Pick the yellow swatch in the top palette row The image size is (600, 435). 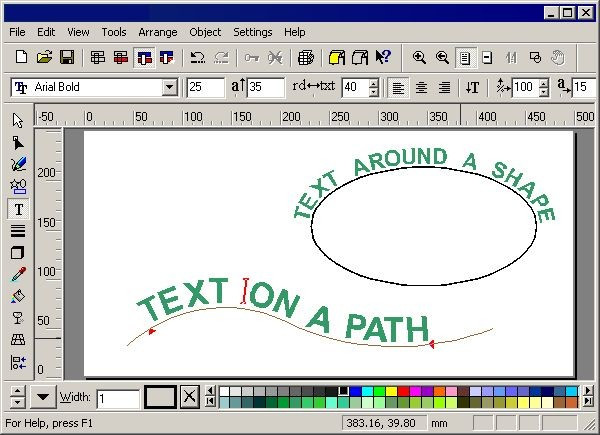click(x=391, y=391)
